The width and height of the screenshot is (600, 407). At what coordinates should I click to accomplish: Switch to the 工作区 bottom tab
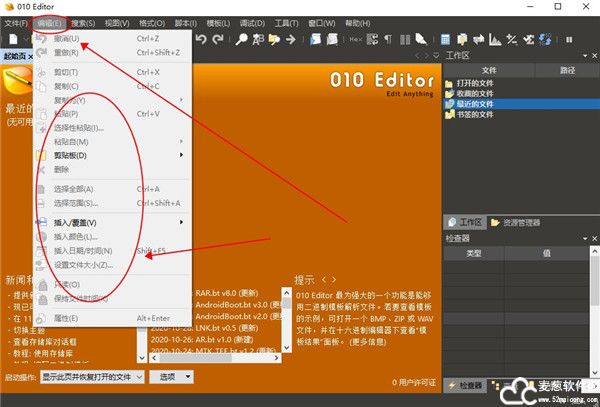[x=465, y=222]
